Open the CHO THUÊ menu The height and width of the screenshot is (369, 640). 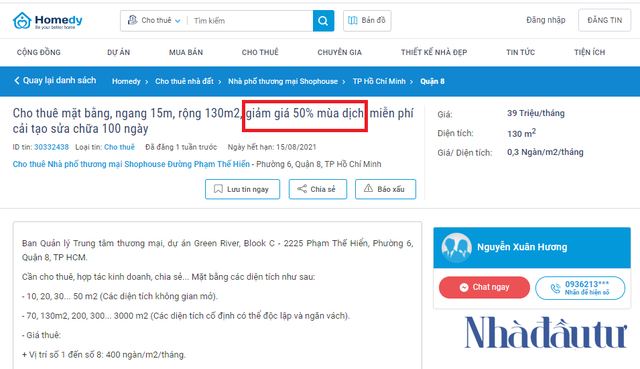260,52
